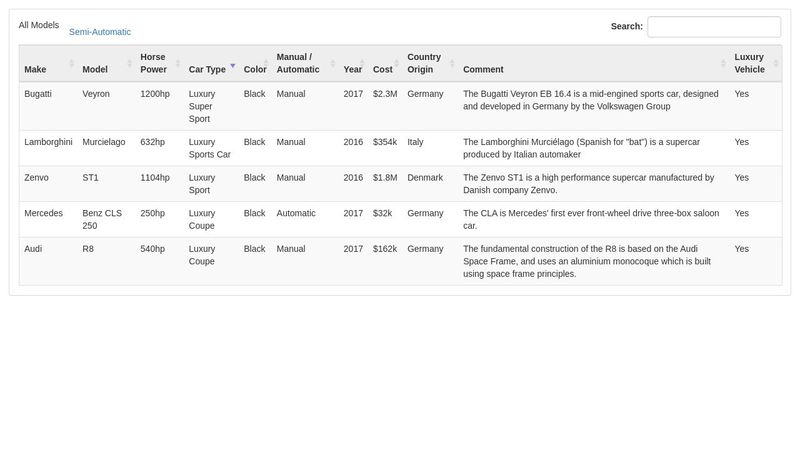Sort by the Year header label
Screen dimensions: 800x450
(x=353, y=69)
